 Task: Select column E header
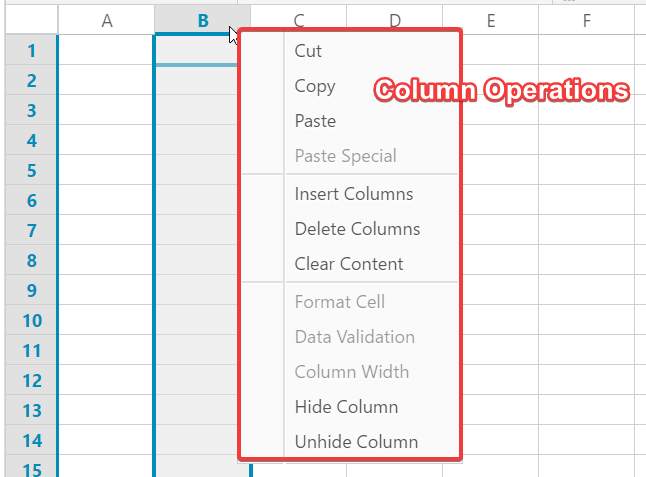(x=491, y=19)
